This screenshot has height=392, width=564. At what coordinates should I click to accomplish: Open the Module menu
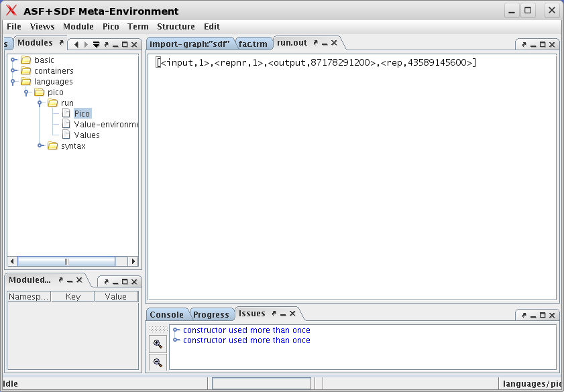tap(78, 26)
